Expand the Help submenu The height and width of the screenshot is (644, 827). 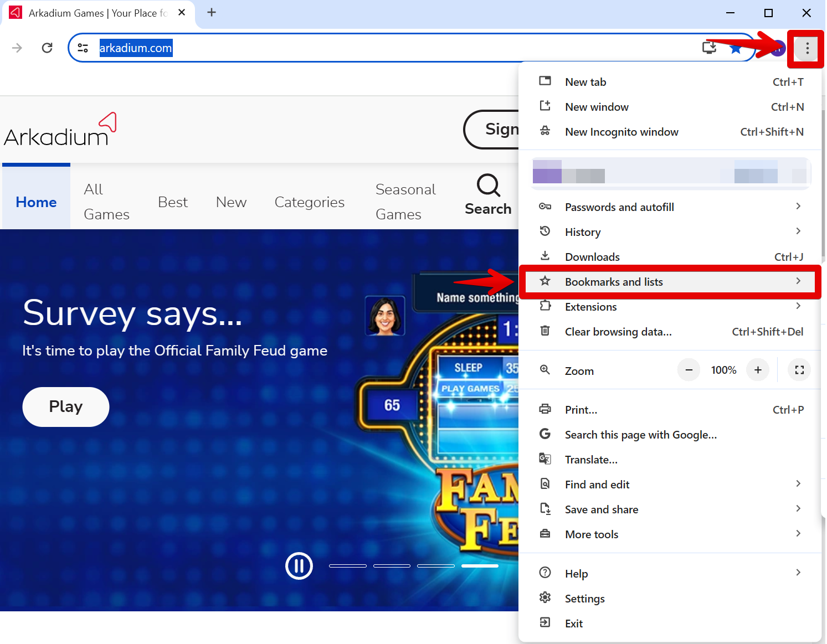(670, 574)
